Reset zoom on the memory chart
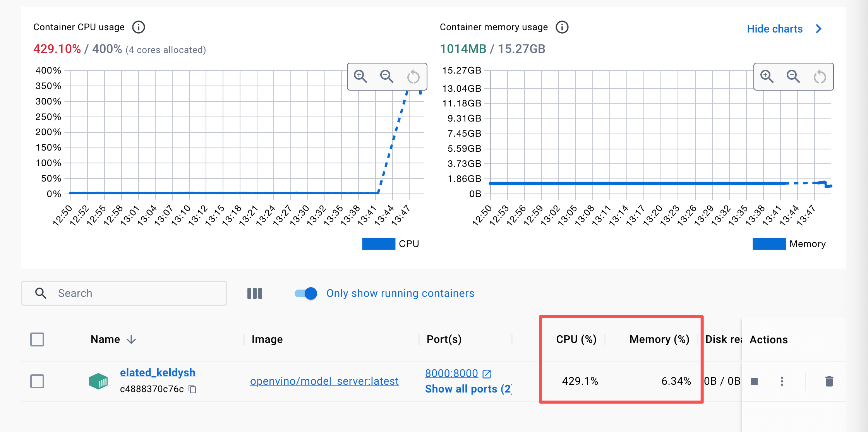The image size is (868, 432). click(820, 77)
